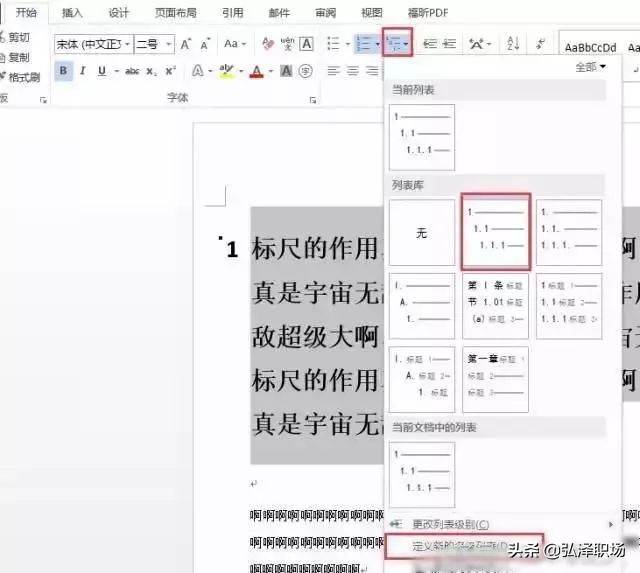Viewport: 640px width, 573px height.
Task: Open the 设计 ribbon tab
Action: 118,13
